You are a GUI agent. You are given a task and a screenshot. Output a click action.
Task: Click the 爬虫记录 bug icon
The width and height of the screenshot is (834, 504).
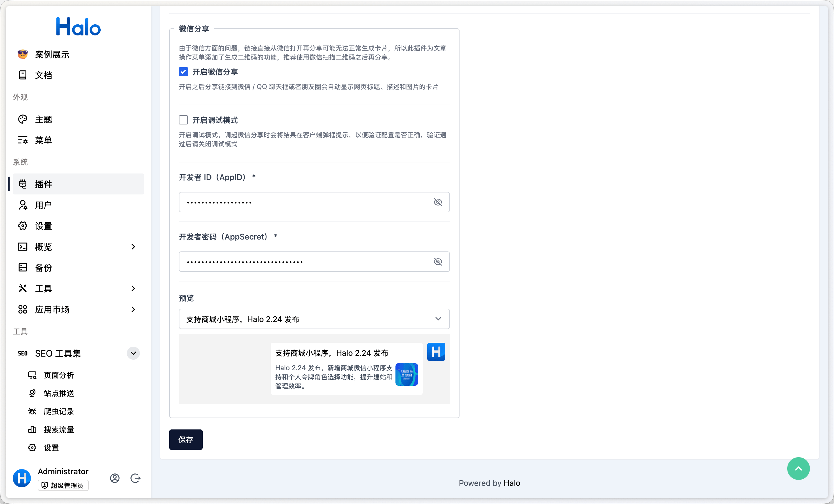tap(33, 411)
